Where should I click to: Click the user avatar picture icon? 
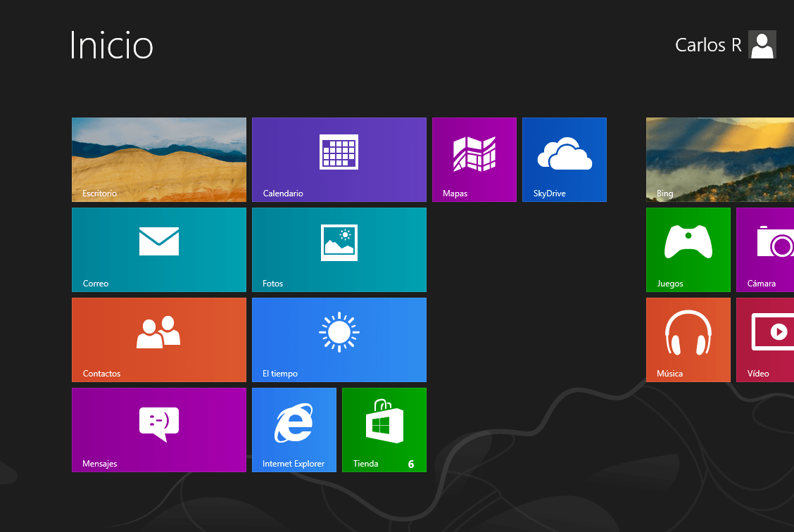coord(762,45)
